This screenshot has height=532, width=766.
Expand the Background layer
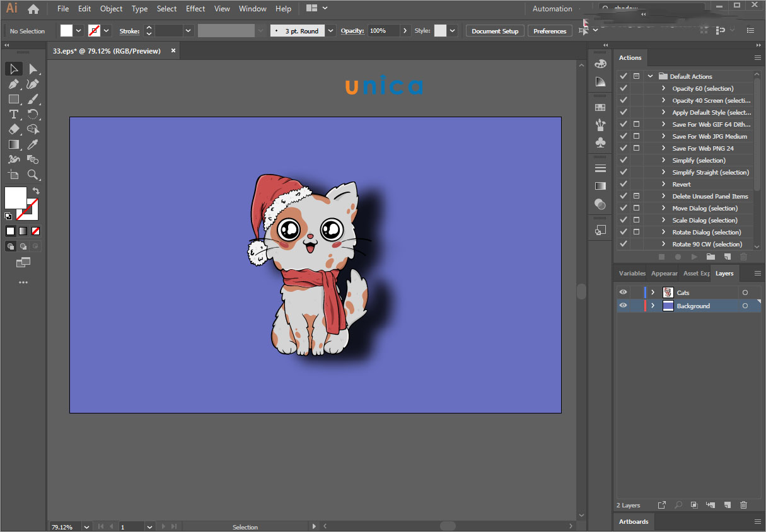click(653, 306)
